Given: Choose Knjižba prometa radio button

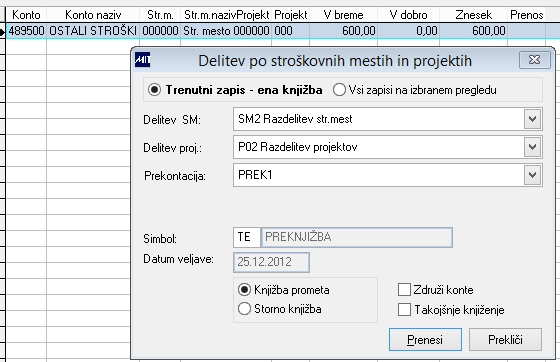Looking at the screenshot, I should [244, 290].
